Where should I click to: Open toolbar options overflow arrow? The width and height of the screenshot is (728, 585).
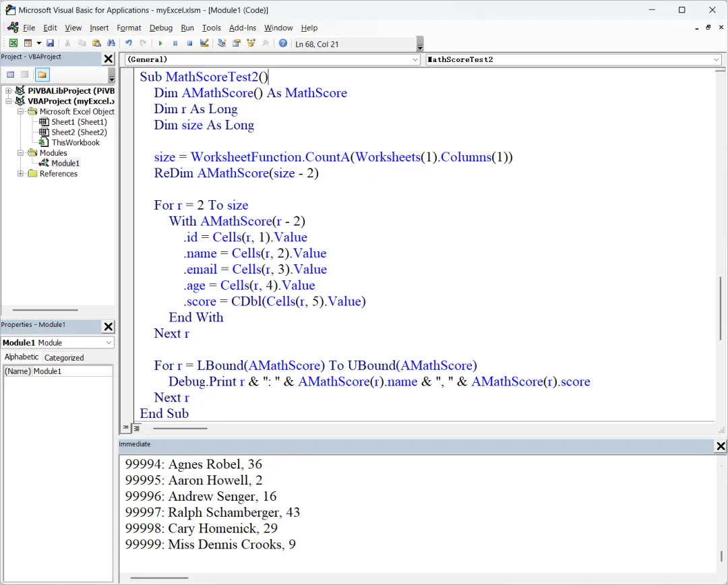tap(420, 44)
